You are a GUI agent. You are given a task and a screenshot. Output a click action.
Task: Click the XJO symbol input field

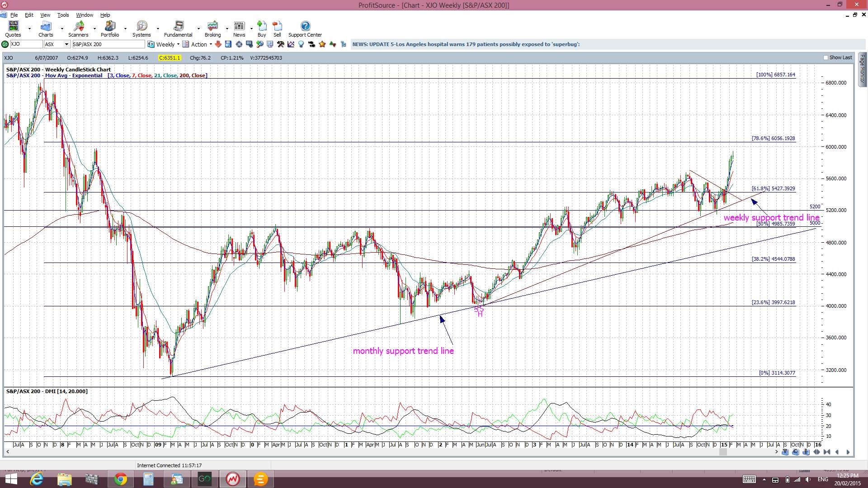tap(26, 44)
